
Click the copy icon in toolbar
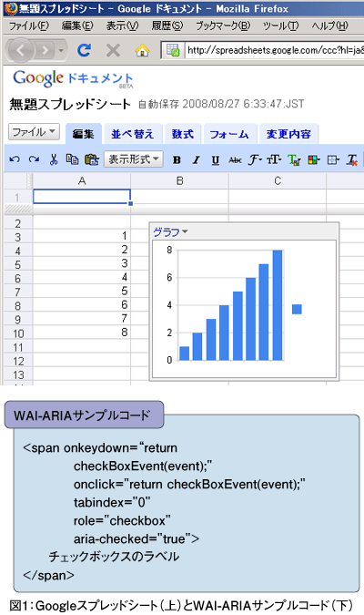point(72,159)
